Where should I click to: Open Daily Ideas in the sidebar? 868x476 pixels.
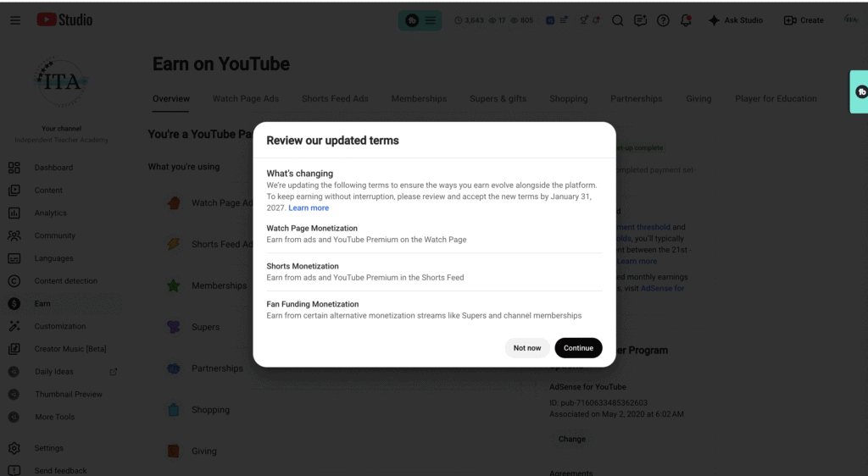click(54, 372)
